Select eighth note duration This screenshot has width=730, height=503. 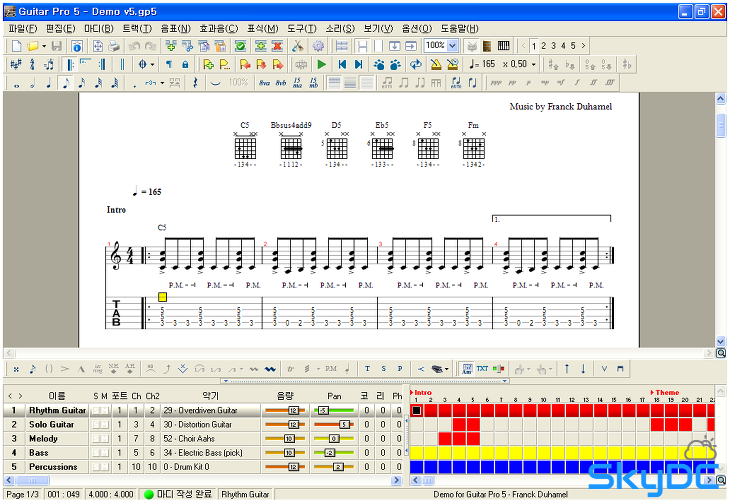65,83
